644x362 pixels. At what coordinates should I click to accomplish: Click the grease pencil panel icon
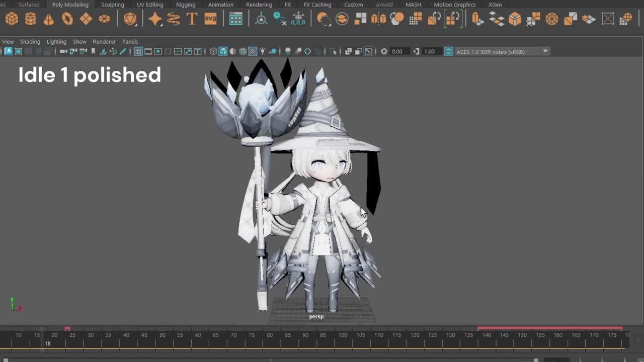[123, 51]
